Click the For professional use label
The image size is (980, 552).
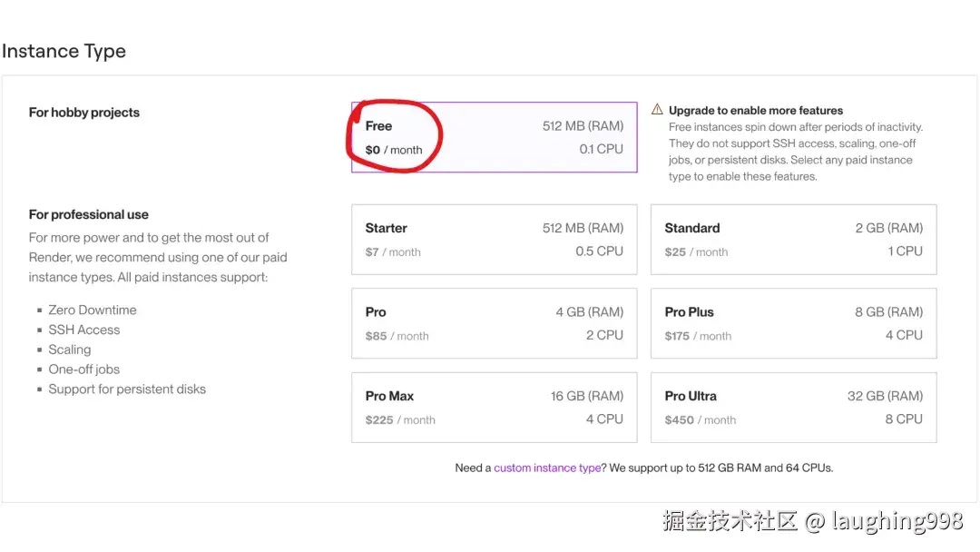89,215
